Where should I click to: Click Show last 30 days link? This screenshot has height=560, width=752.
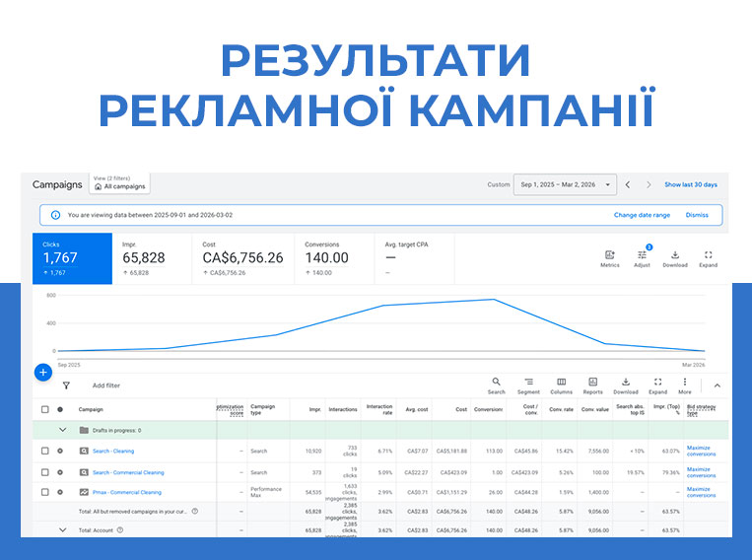691,184
